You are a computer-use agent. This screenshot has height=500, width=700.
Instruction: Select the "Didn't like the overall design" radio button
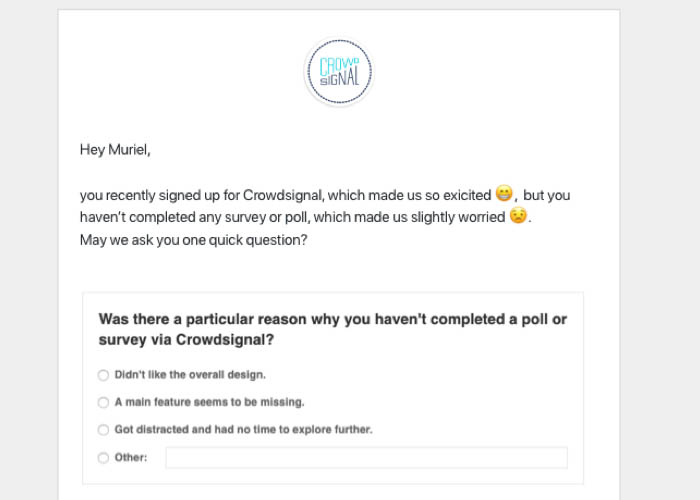(103, 375)
